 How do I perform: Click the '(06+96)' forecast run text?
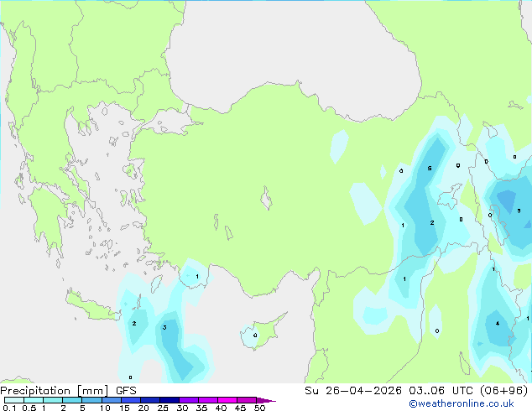coord(503,391)
